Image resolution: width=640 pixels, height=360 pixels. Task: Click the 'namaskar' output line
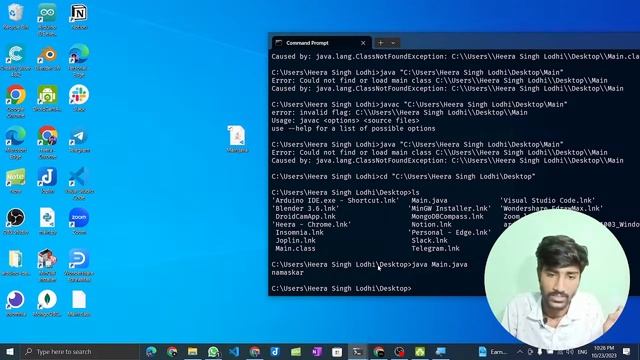[287, 273]
